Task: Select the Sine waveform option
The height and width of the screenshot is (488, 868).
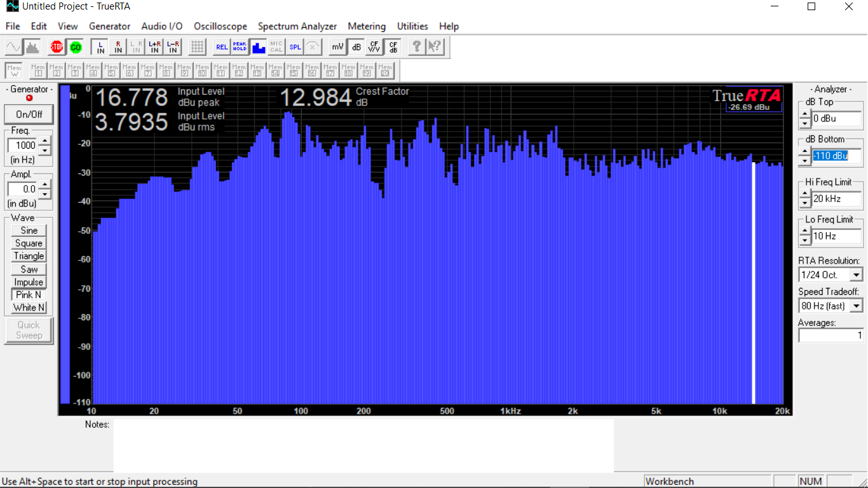Action: pyautogui.click(x=29, y=231)
